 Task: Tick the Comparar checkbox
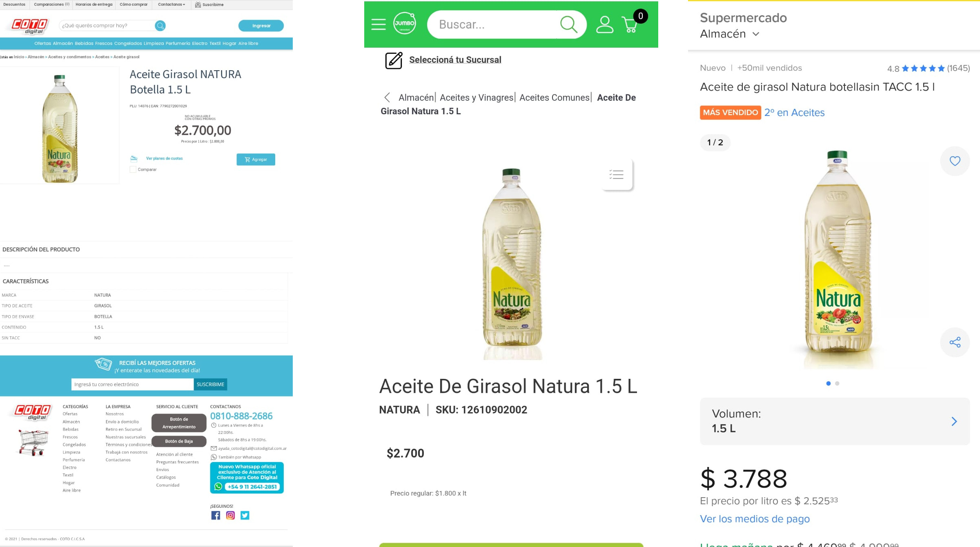[133, 169]
